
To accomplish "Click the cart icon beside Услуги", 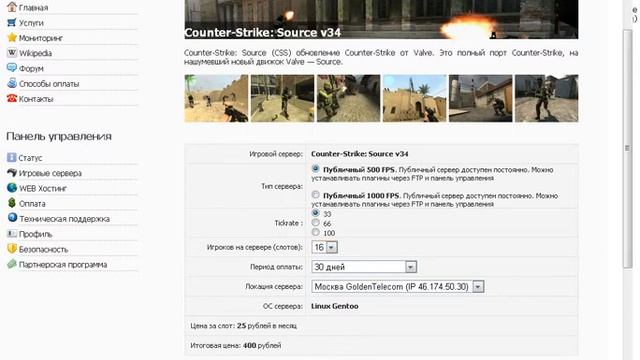I will pos(12,22).
